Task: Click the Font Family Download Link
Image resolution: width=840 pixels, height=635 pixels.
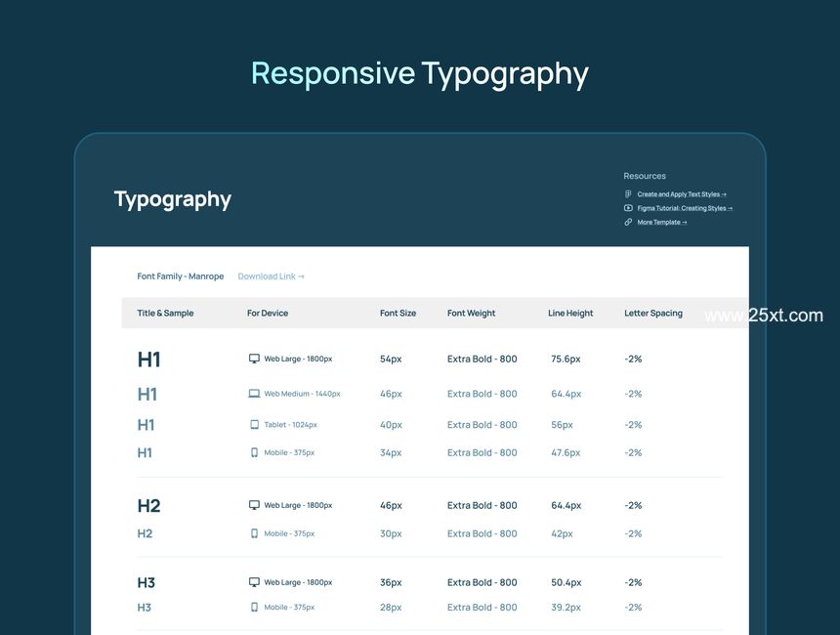Action: coord(272,276)
